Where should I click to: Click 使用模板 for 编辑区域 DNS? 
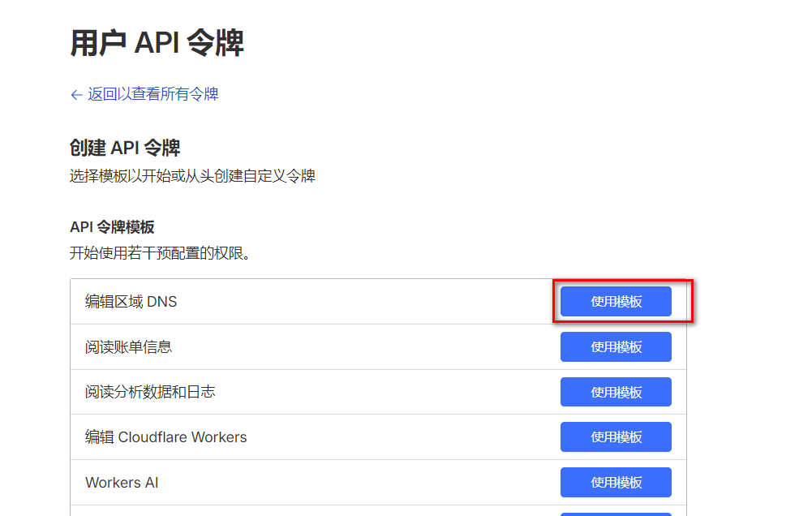616,302
